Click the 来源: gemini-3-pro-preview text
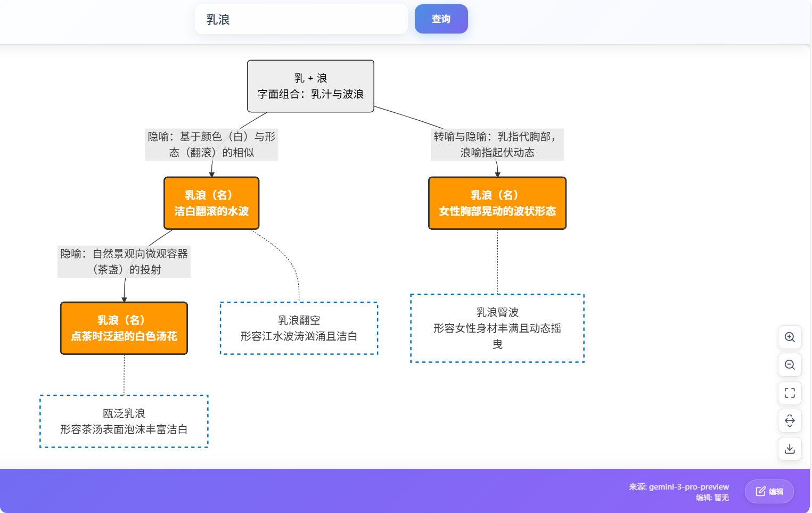Viewport: 812px width, 513px height. point(678,486)
